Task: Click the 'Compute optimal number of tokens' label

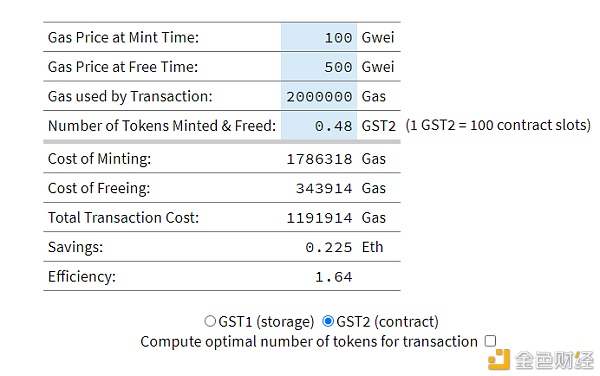Action: coord(309,342)
